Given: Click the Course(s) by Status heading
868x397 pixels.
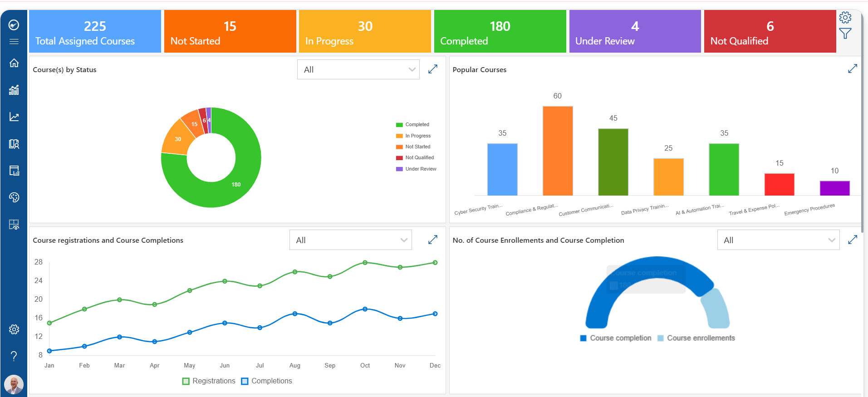Looking at the screenshot, I should point(64,69).
